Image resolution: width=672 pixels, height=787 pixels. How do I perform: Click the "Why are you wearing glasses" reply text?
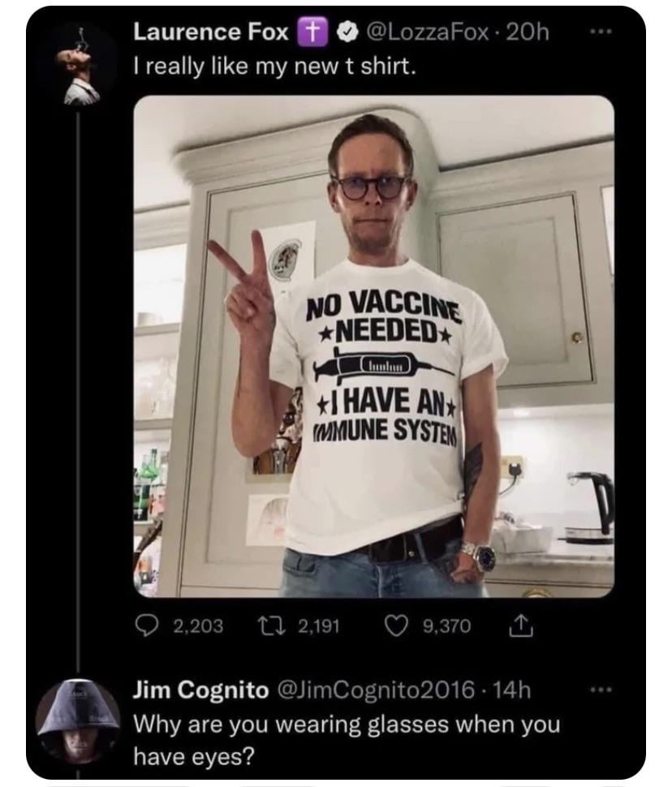pyautogui.click(x=346, y=722)
